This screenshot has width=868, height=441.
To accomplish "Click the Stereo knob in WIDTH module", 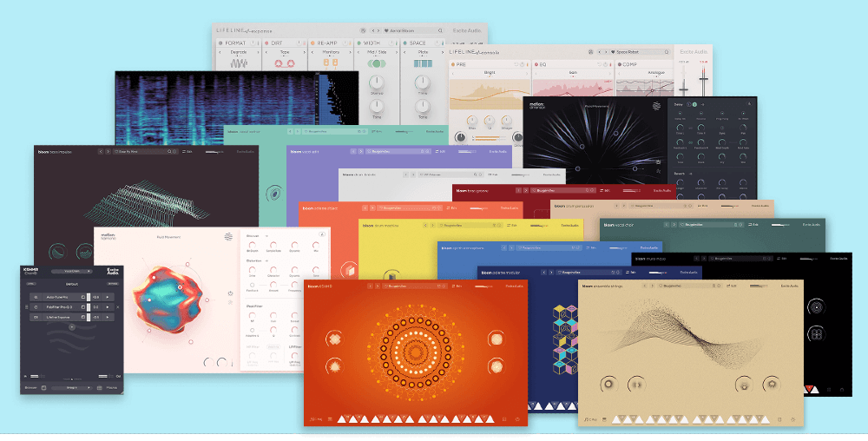I will point(377,82).
